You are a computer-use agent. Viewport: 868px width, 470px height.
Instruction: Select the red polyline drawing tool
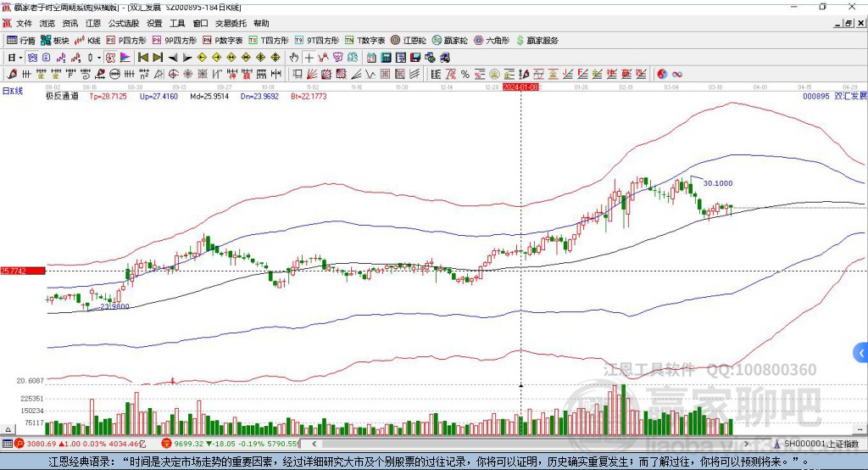[323, 58]
